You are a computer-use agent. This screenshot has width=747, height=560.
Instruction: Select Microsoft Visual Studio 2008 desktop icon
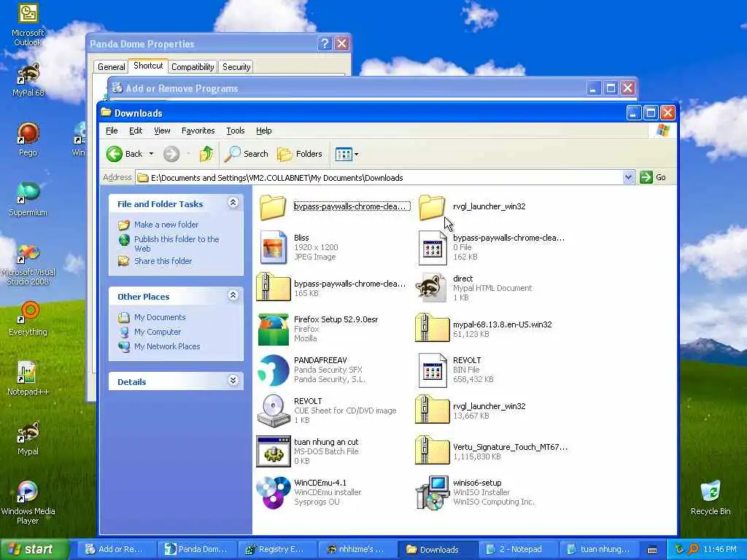(x=28, y=265)
